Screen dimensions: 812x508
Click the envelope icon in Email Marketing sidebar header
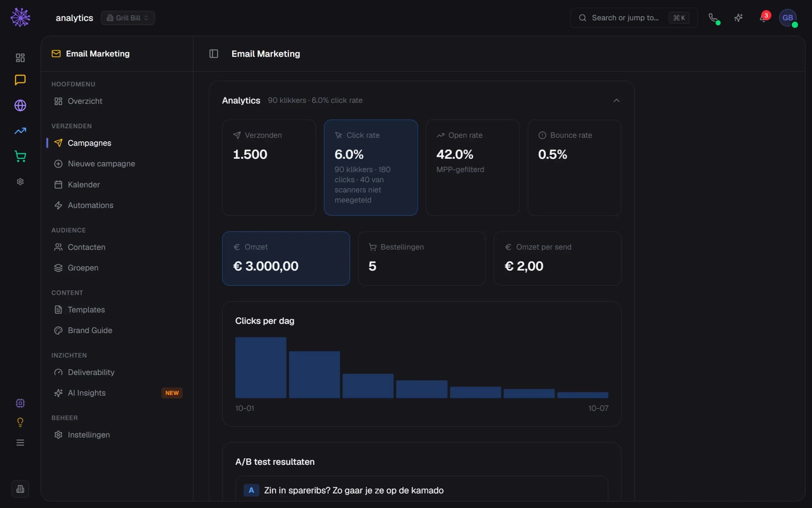[x=56, y=54]
